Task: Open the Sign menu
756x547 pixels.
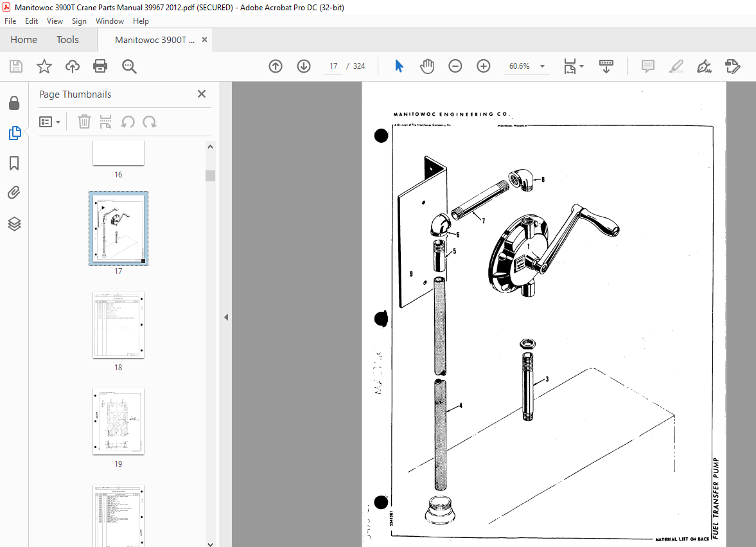Action: click(x=79, y=21)
